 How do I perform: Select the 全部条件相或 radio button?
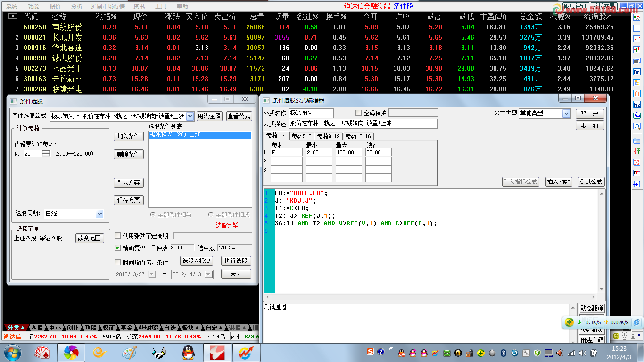[211, 214]
